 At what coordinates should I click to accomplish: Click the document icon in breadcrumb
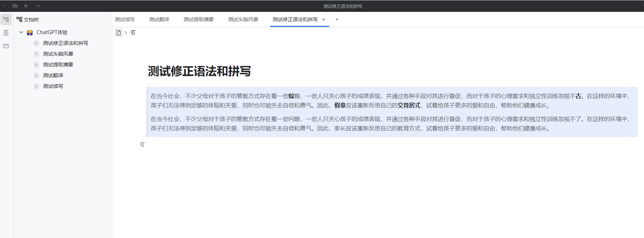tap(119, 33)
